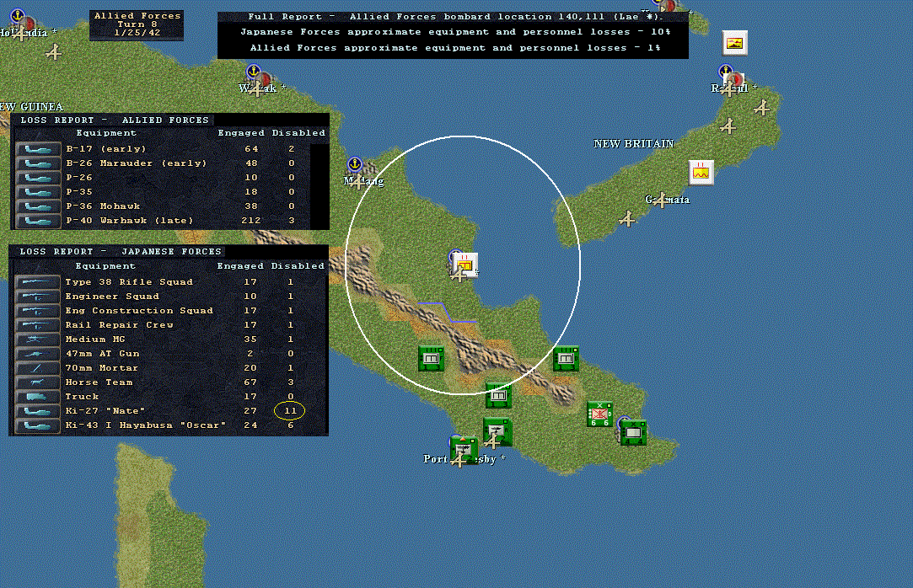Select the Japanese counter on New Britain's coast
The image size is (913, 588).
(701, 173)
